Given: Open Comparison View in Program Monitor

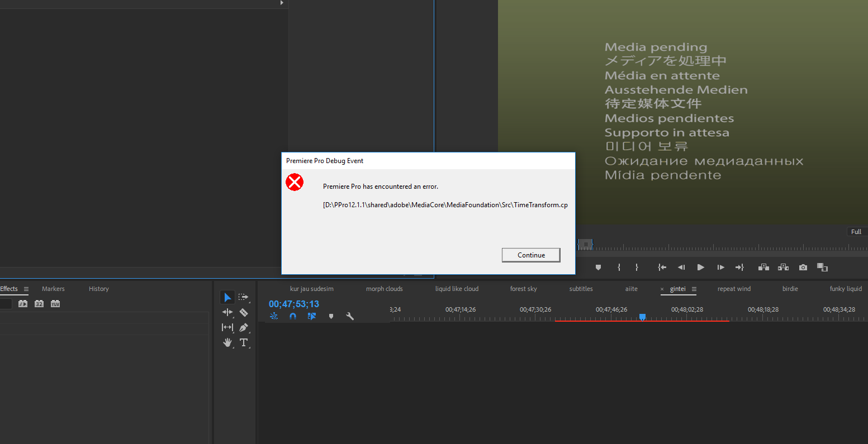Looking at the screenshot, I should click(x=822, y=268).
